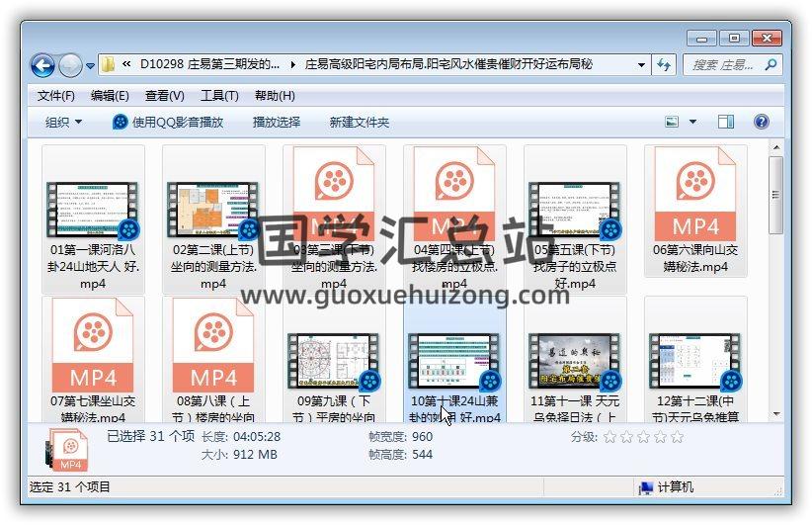
Task: Maximize the explorer window
Action: click(x=734, y=39)
